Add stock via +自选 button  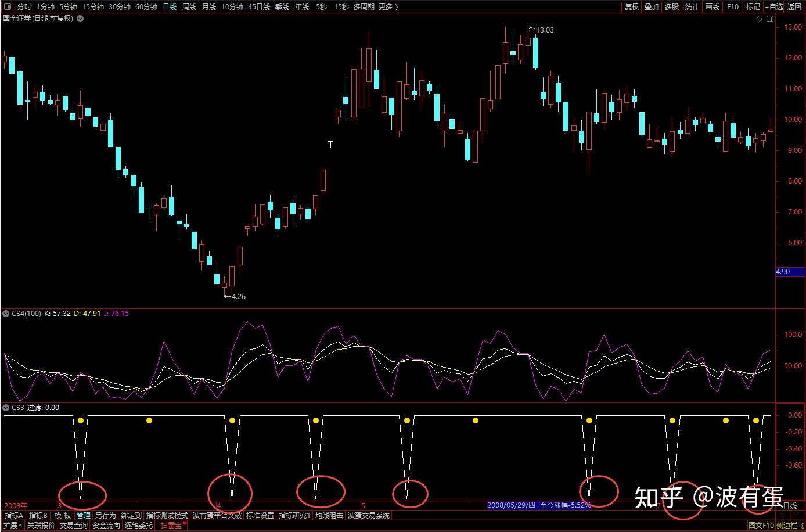[x=774, y=7]
